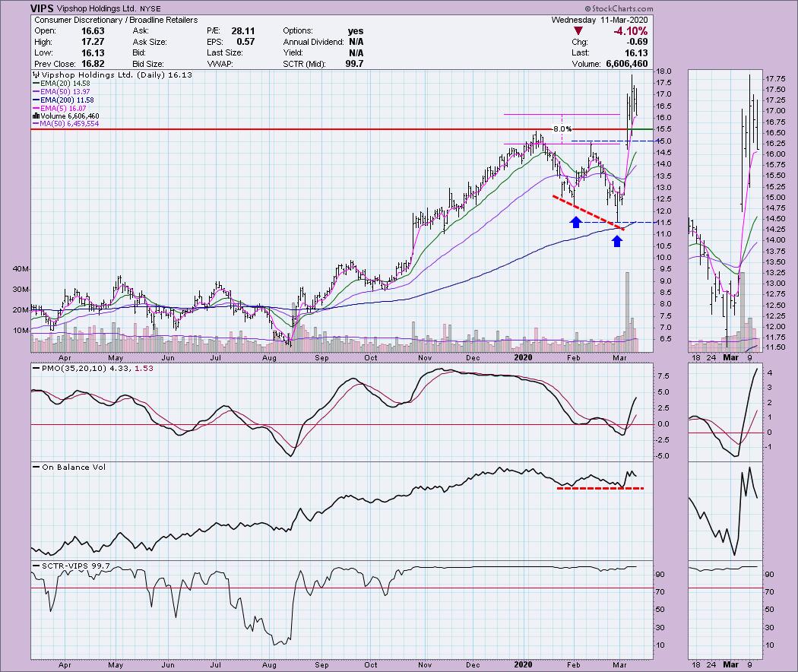Click the date Wednesday 11-Mar-2020

(x=600, y=20)
